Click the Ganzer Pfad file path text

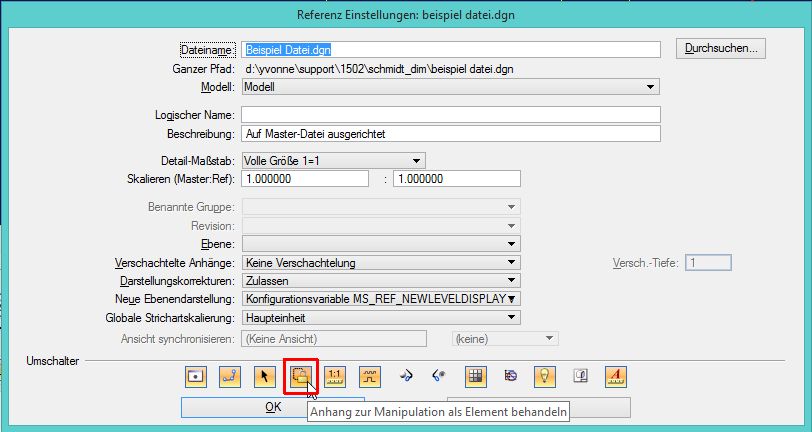pyautogui.click(x=379, y=68)
